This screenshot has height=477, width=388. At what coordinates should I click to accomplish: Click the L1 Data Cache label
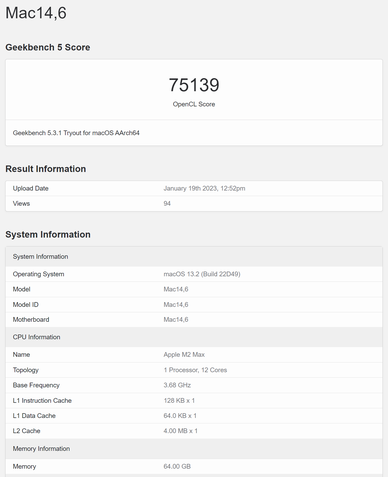point(34,416)
